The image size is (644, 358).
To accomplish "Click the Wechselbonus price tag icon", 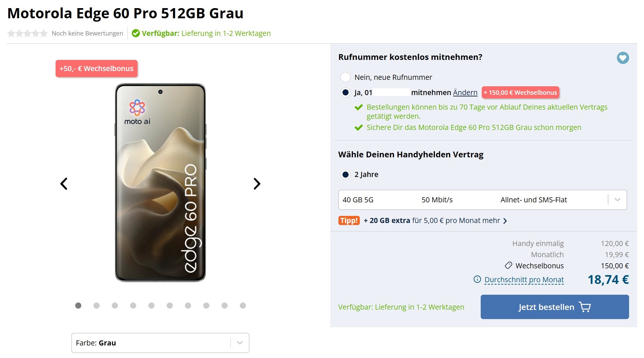I will click(508, 266).
